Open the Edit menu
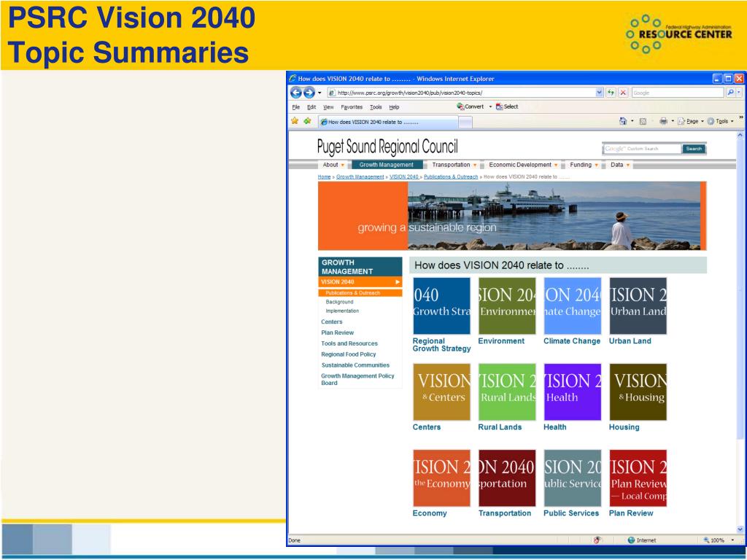 point(311,107)
